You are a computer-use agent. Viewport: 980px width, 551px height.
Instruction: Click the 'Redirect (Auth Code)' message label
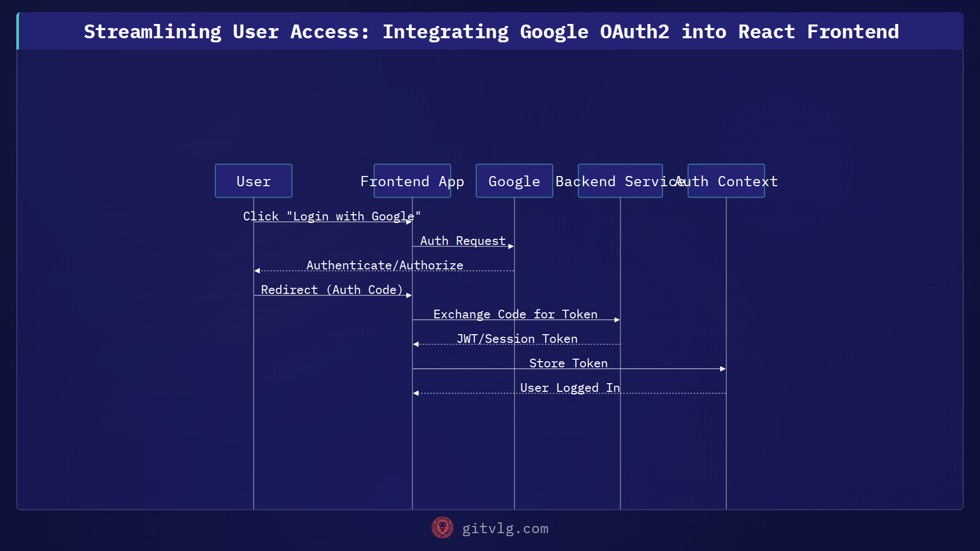coord(332,290)
